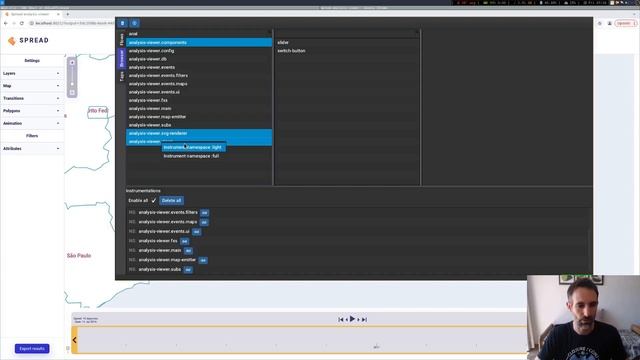Viewport: 640px width, 360px height.
Task: Select namespace analysis-viewer.subs in browser list
Action: 199,125
